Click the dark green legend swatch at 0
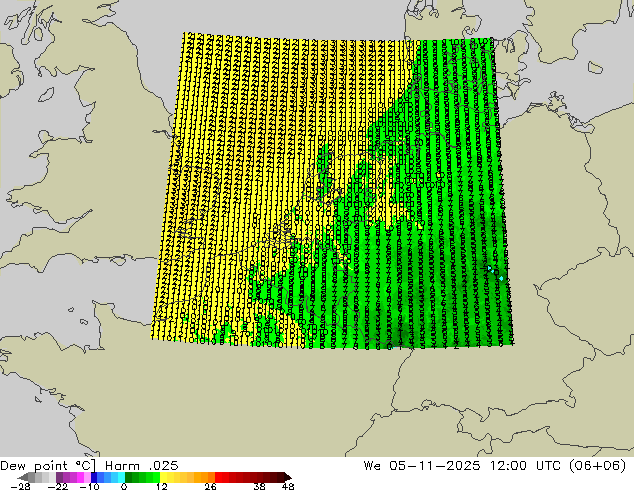This screenshot has height=490, width=634. pos(128,477)
